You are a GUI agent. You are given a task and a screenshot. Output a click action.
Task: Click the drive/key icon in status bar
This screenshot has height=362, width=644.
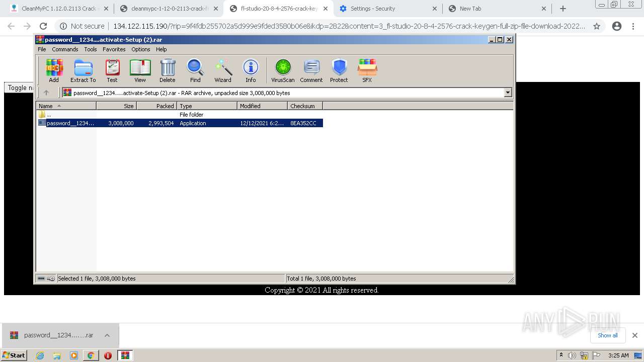46,279
